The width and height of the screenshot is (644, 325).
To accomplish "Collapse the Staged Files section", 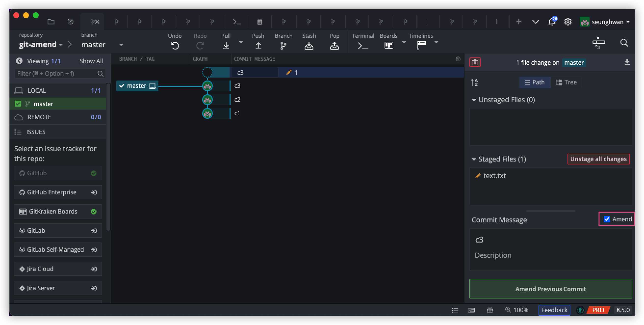I will 474,159.
